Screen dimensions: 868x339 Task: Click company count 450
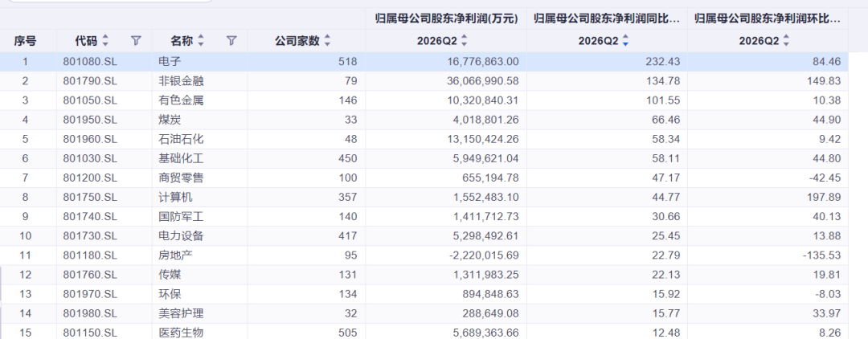click(350, 159)
